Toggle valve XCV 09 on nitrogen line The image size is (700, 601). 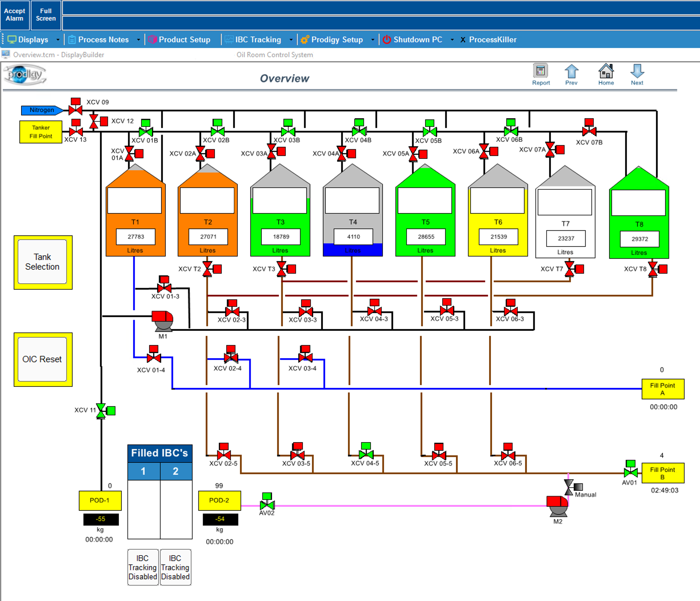point(75,106)
